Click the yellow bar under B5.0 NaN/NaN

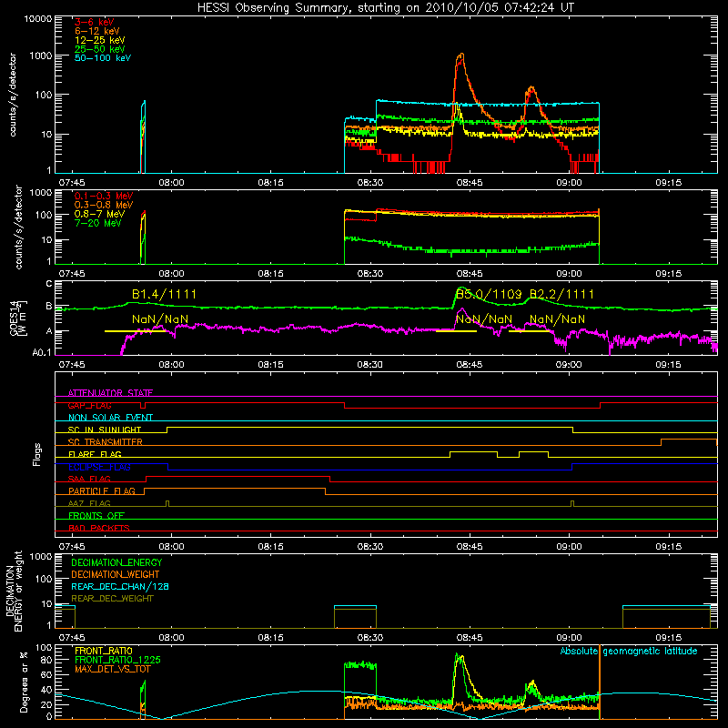[457, 331]
